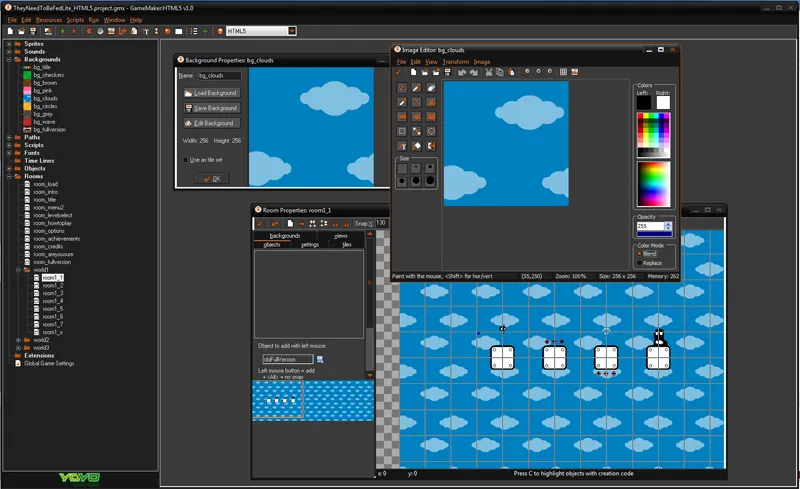Click the Save Background button
This screenshot has height=489, width=800.
pos(212,108)
